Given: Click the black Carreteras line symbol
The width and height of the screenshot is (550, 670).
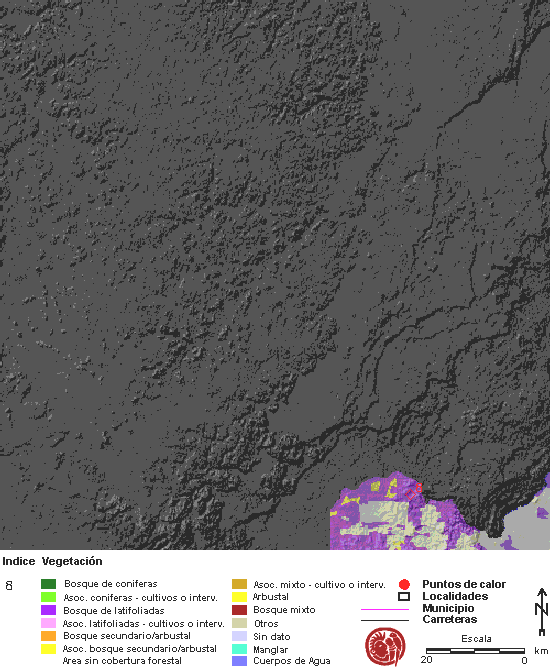Looking at the screenshot, I should click(385, 620).
